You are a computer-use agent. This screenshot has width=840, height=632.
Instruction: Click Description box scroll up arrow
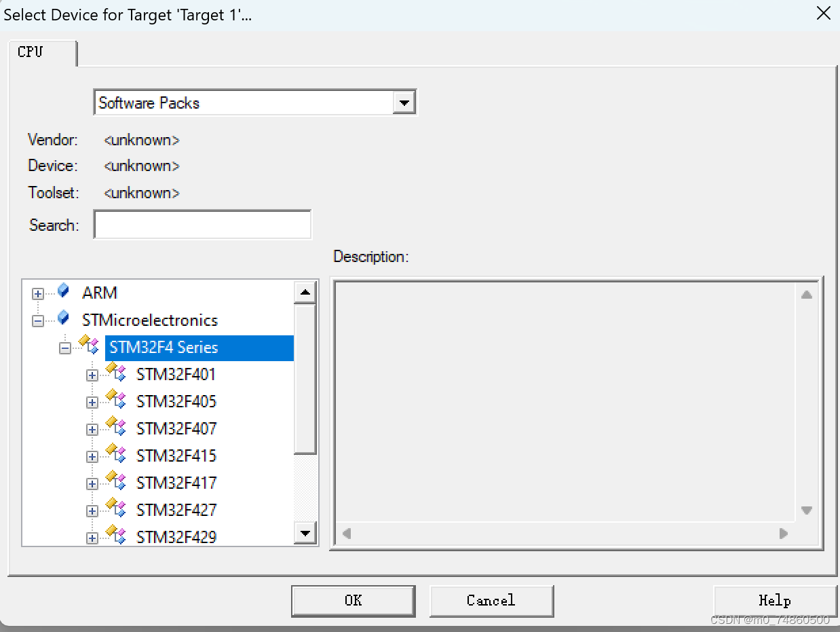click(807, 295)
